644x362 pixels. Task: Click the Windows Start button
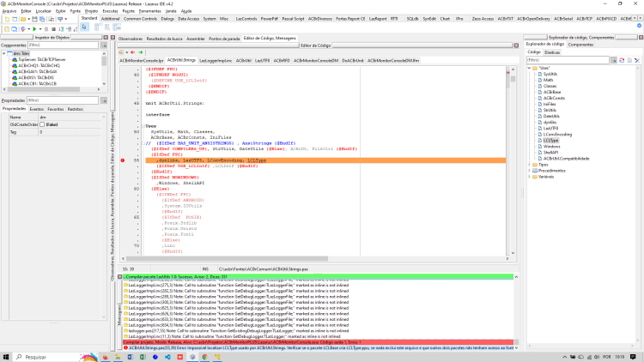pyautogui.click(x=6, y=357)
